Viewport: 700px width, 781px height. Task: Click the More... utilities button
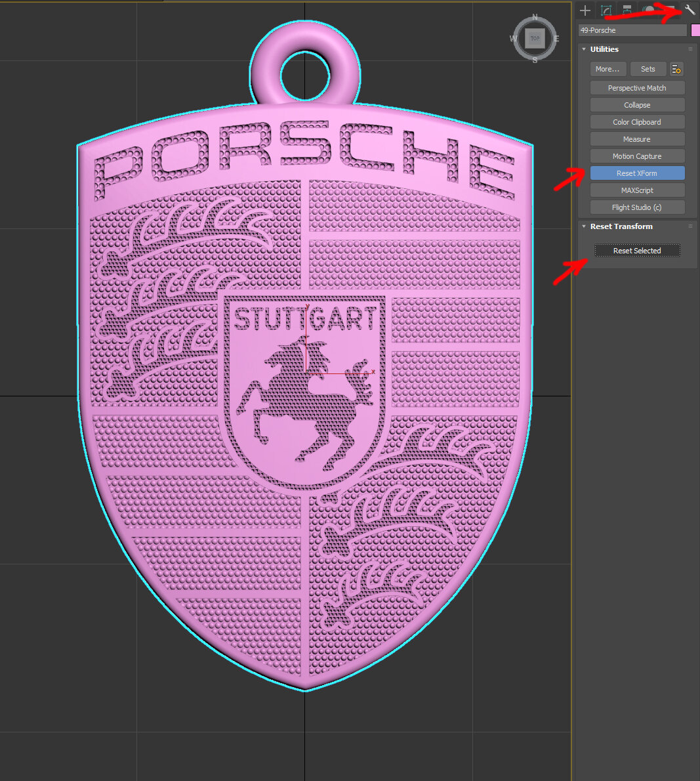[x=608, y=69]
